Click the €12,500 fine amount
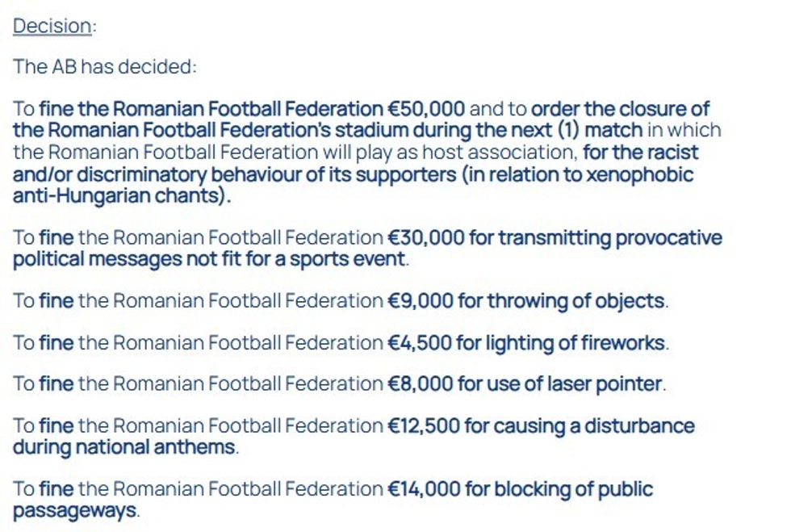 click(425, 425)
